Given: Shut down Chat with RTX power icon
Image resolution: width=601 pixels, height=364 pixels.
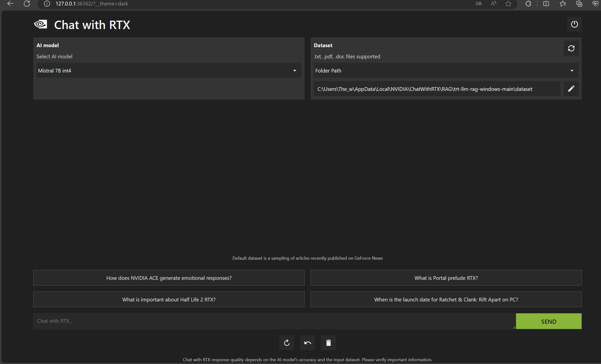Looking at the screenshot, I should (x=574, y=24).
